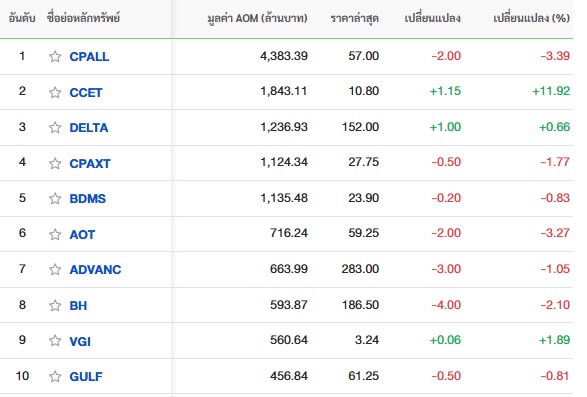The height and width of the screenshot is (397, 587).
Task: Toggle GULF favorite star
Action: 55,376
